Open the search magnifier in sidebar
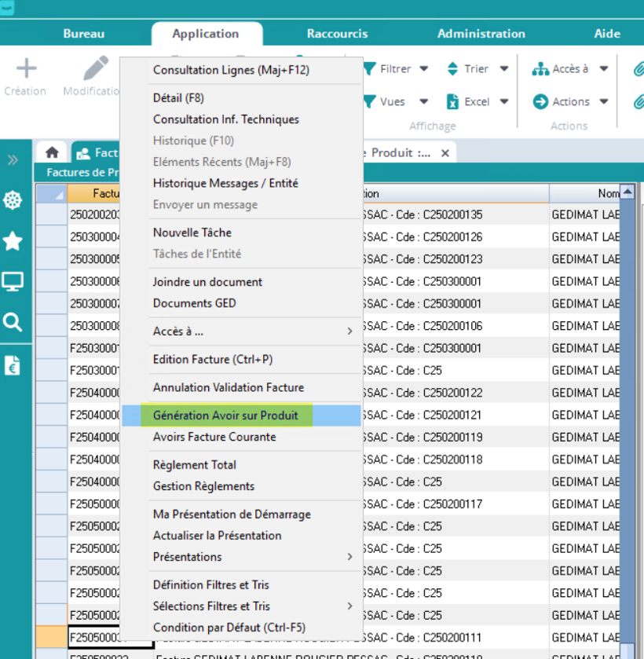Viewport: 644px width, 659px height. [x=13, y=322]
